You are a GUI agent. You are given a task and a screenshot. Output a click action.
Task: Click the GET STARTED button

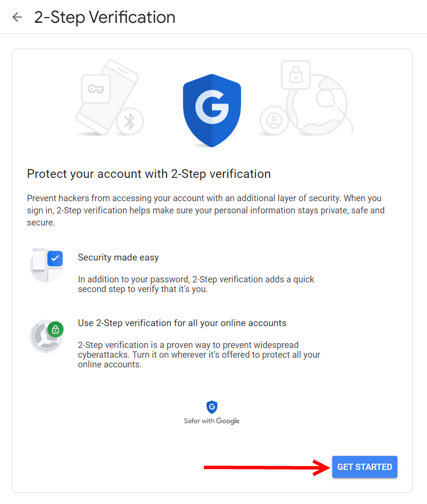point(365,467)
